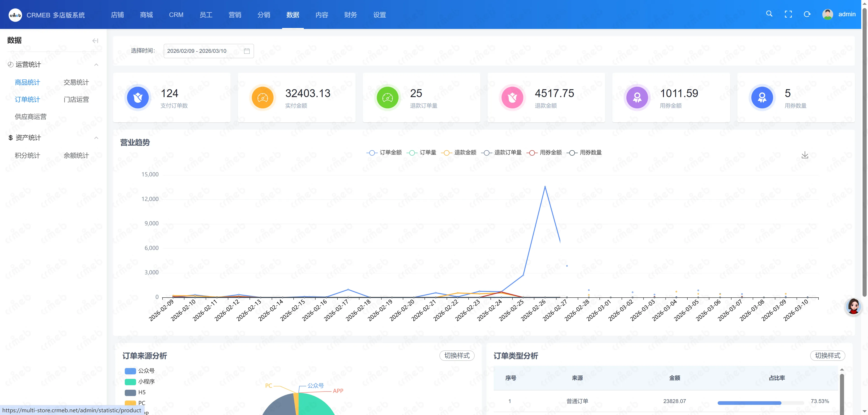This screenshot has height=415, width=868.
Task: Open the 员工 top menu
Action: (x=206, y=15)
